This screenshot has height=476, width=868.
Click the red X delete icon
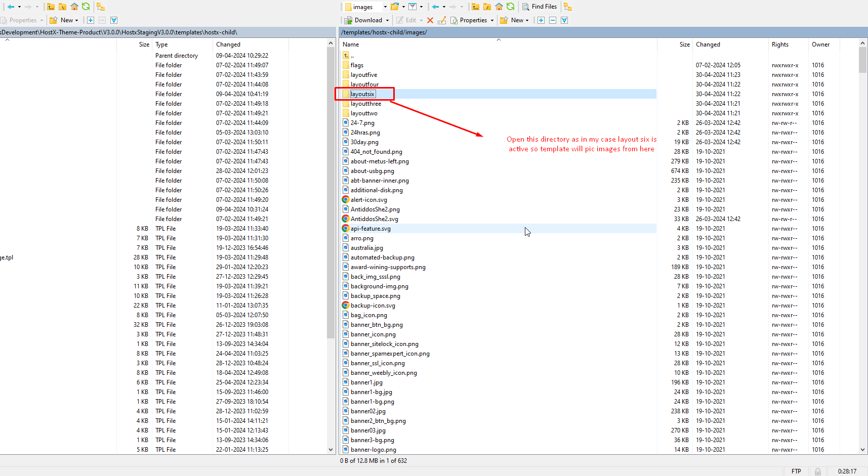430,20
